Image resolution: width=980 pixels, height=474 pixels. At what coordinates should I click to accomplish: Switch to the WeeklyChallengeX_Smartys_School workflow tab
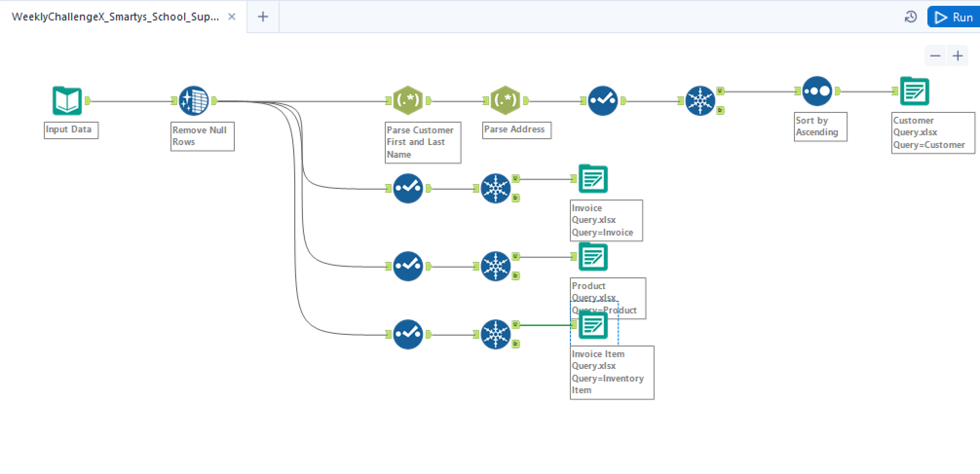(x=115, y=17)
